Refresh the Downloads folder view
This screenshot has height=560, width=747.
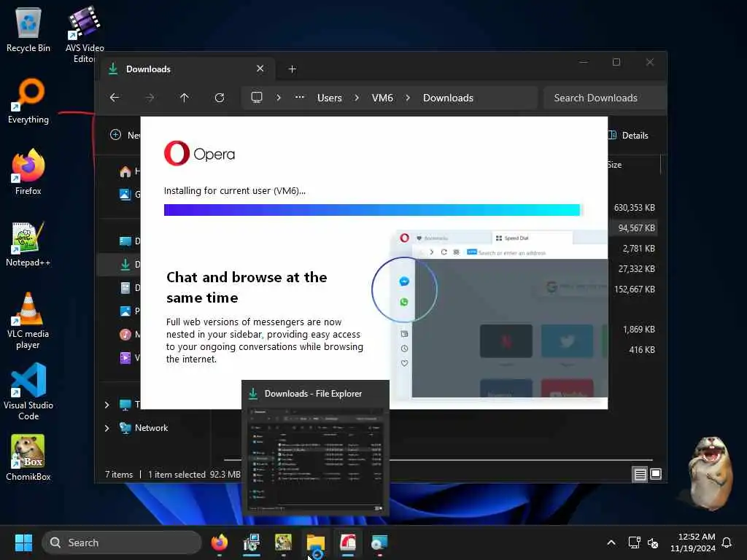220,98
